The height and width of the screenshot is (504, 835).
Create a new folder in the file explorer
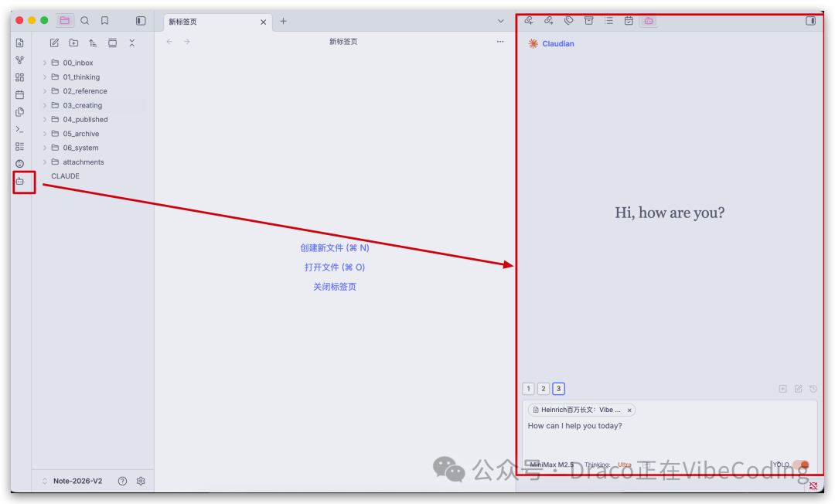(x=73, y=43)
